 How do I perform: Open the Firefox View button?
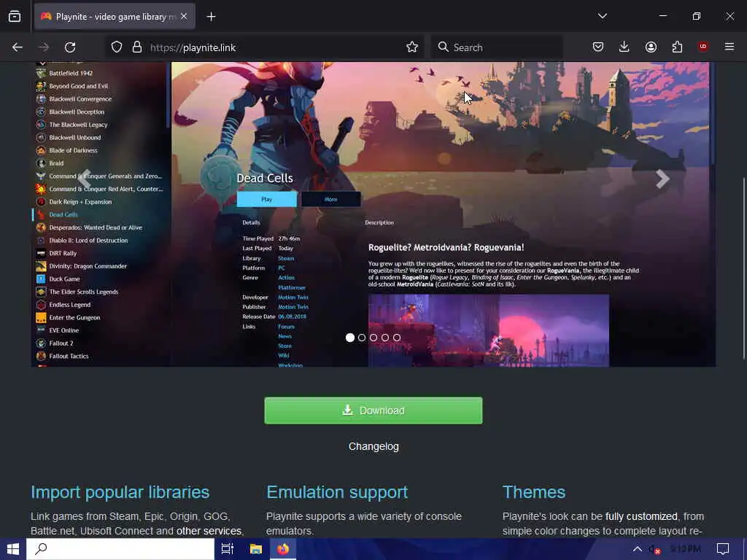[x=15, y=17]
